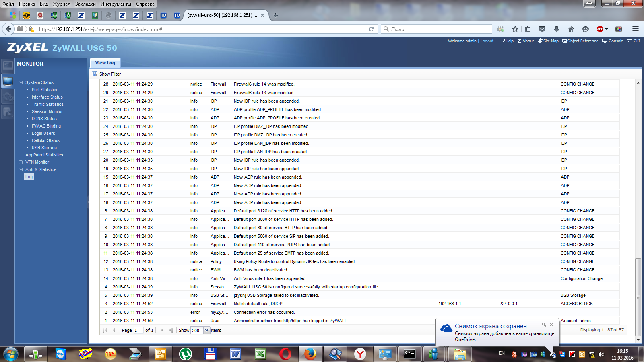
Task: Open Object Reference in the header
Action: click(580, 41)
